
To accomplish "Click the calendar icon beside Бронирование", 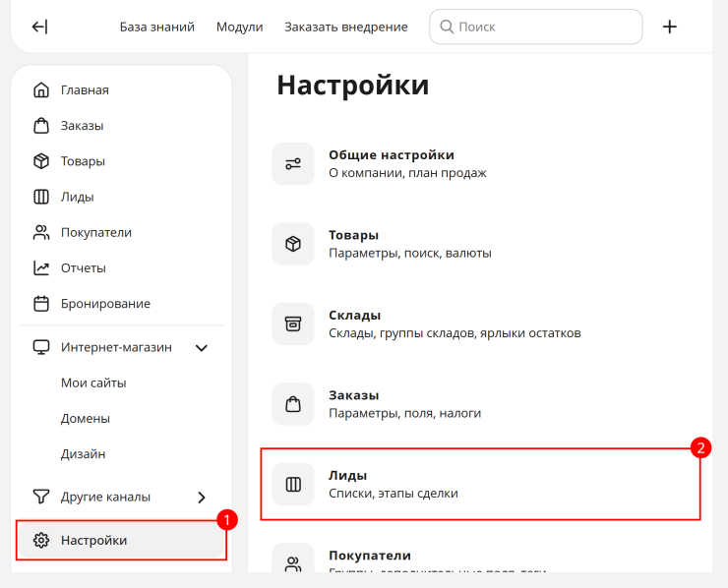I will point(41,304).
